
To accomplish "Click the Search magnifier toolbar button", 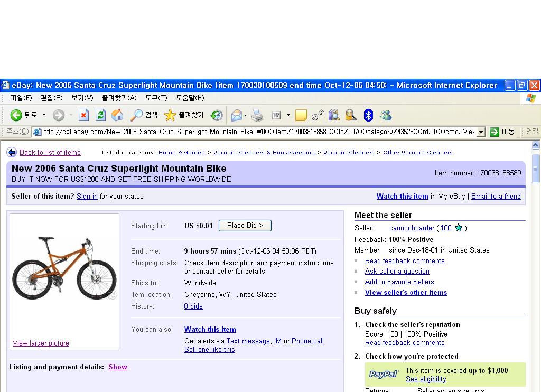I will tap(144, 115).
